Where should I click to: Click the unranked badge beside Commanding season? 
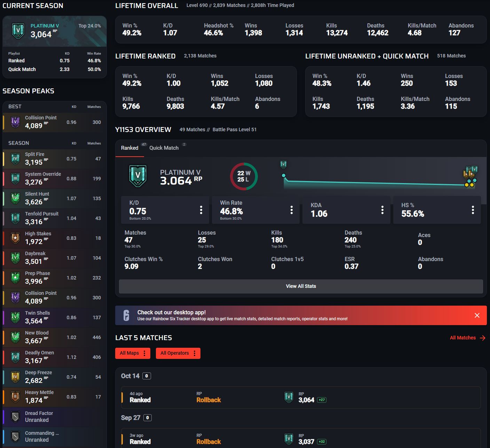pyautogui.click(x=15, y=437)
